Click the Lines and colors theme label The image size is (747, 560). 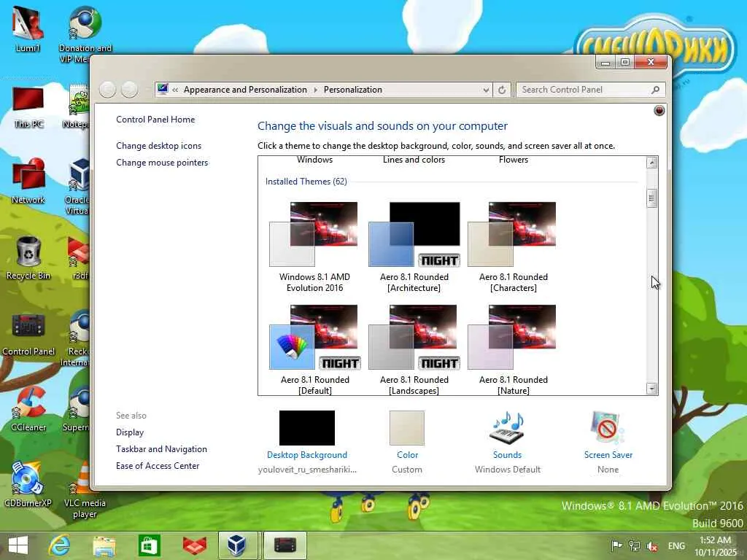pos(414,160)
